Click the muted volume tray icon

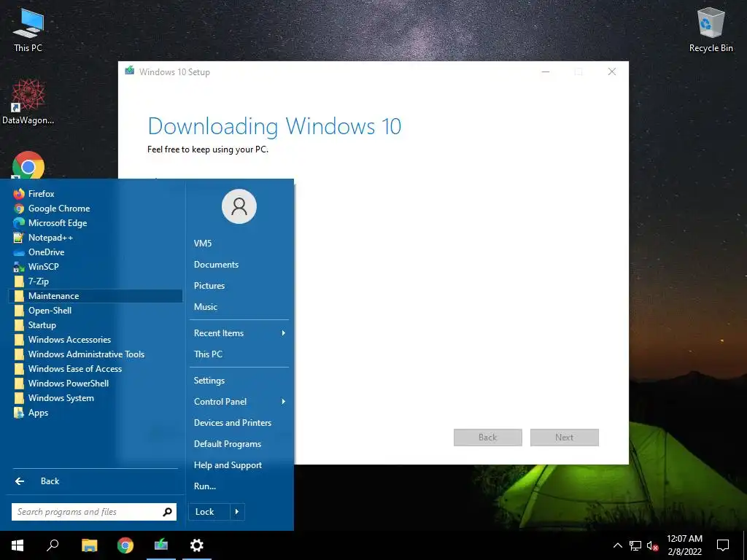point(652,545)
